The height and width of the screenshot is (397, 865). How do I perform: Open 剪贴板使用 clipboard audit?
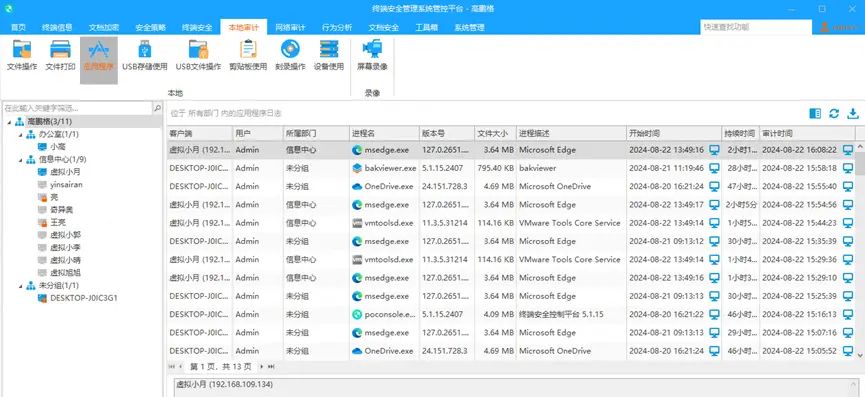[248, 56]
